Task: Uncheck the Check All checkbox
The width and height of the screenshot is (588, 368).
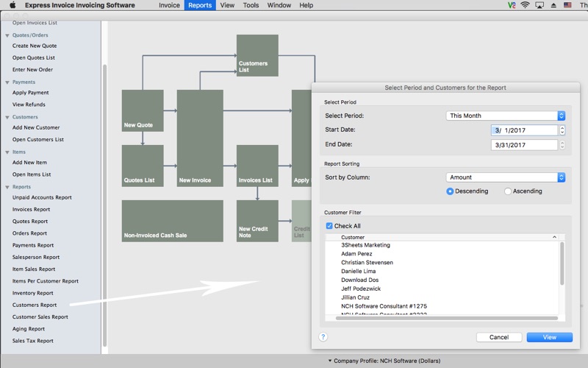Action: tap(329, 226)
